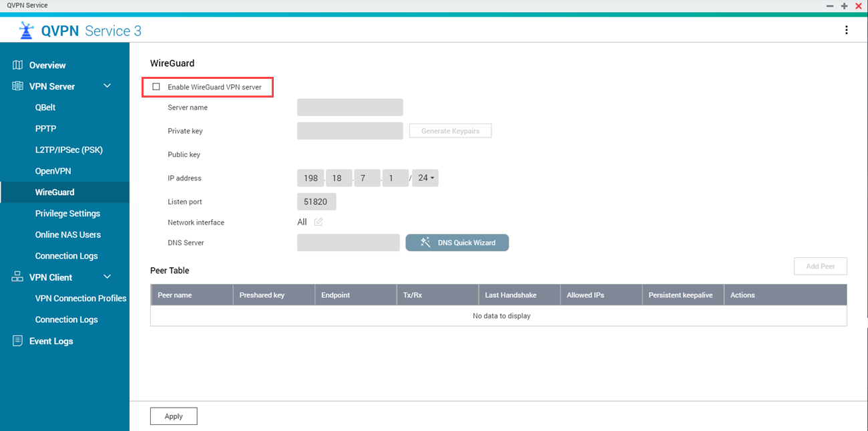Open VPN Connection Profiles
The width and height of the screenshot is (868, 431).
(x=81, y=299)
